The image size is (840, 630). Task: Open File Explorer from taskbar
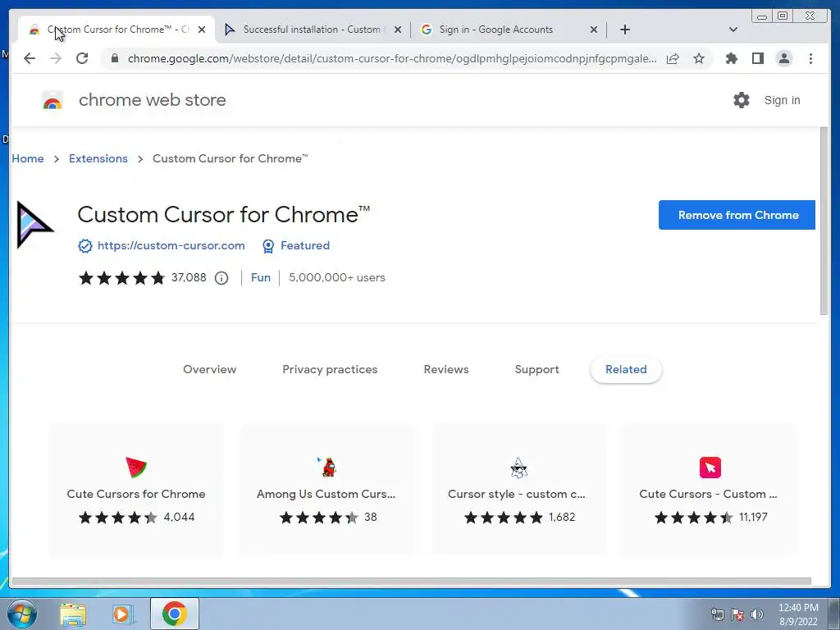click(73, 614)
